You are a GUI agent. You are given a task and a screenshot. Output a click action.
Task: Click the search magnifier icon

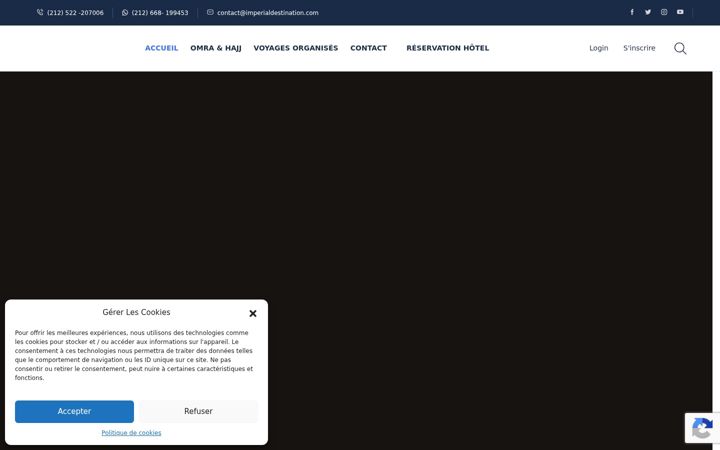click(680, 48)
